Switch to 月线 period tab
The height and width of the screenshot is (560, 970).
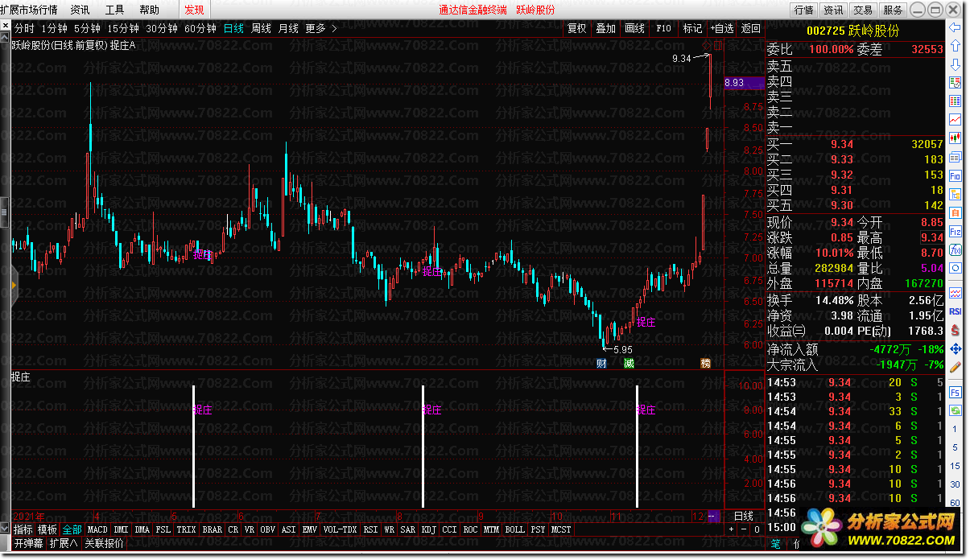coord(288,28)
